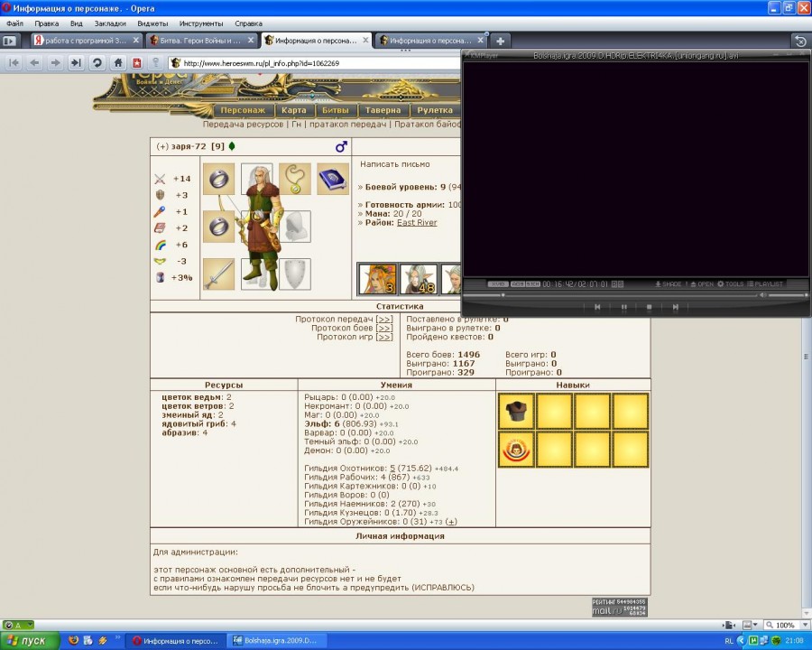The image size is (812, 650).
Task: Toggle the Opera side panel button
Action: click(10, 41)
